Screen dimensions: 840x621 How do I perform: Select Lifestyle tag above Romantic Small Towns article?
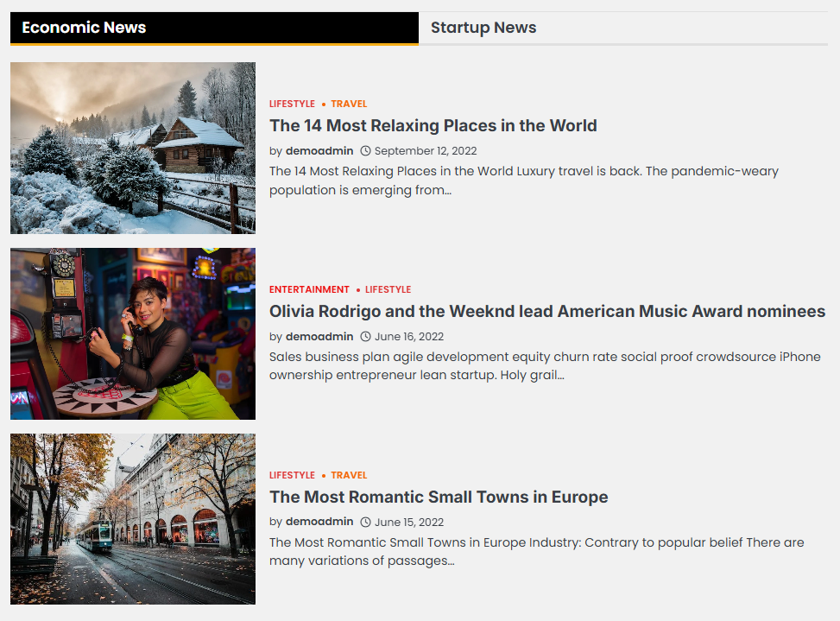tap(292, 476)
